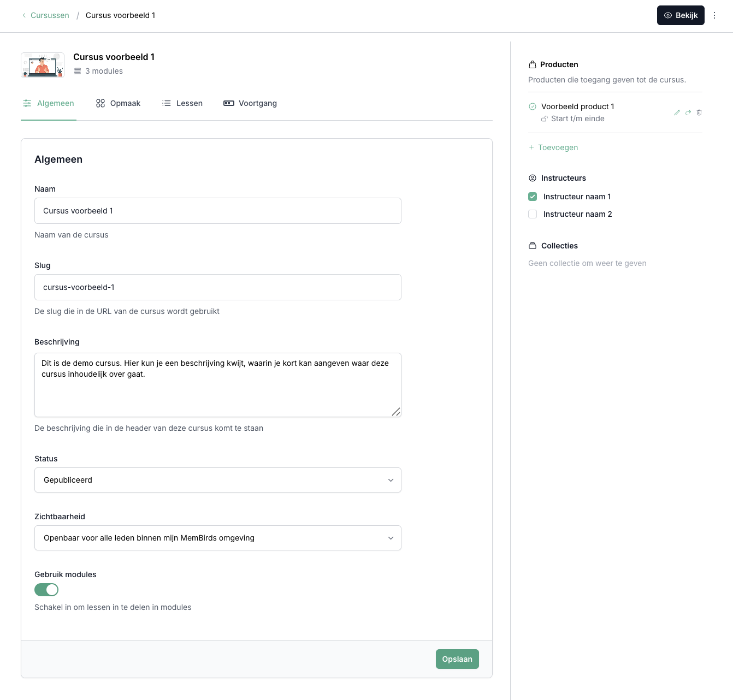Uncheck Instructeur naam 1
733x700 pixels.
point(533,197)
